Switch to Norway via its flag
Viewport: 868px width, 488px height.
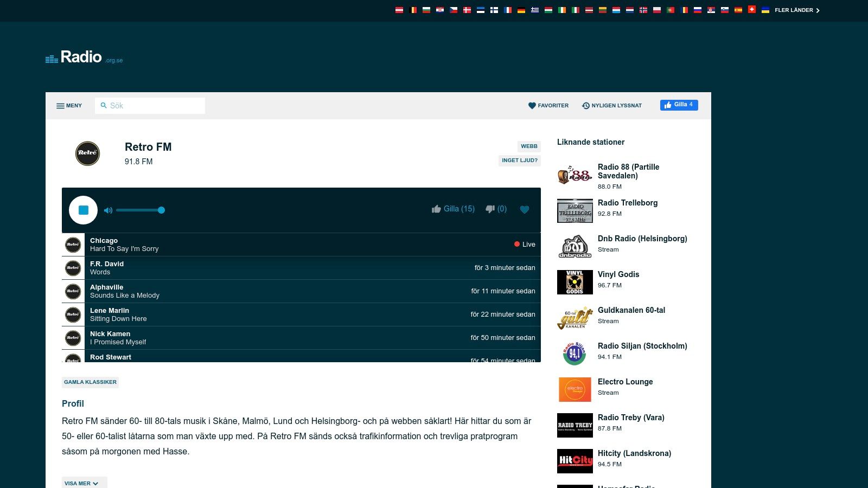point(643,10)
